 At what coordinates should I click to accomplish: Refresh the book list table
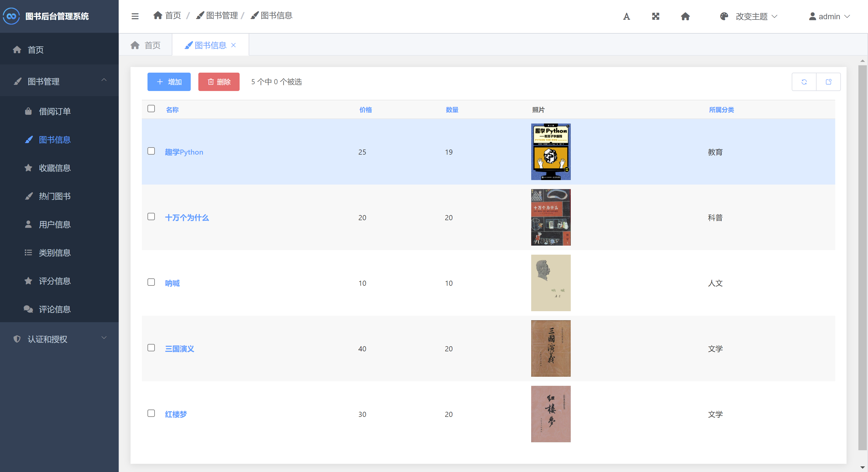[x=804, y=82]
